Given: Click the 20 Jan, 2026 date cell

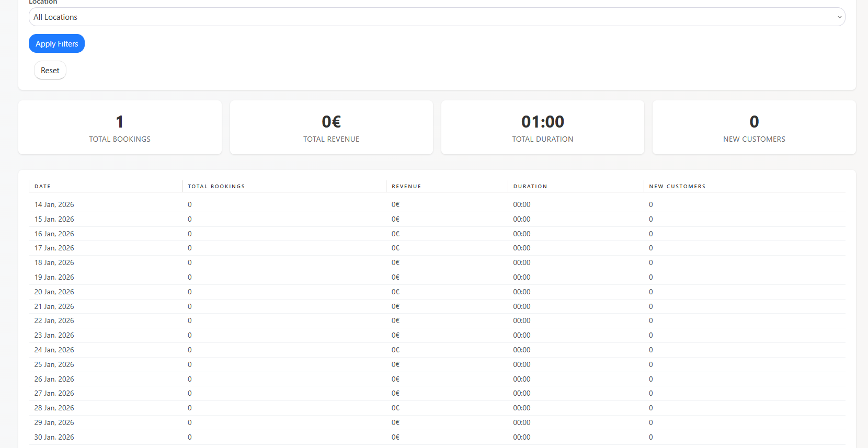Looking at the screenshot, I should pyautogui.click(x=54, y=292).
